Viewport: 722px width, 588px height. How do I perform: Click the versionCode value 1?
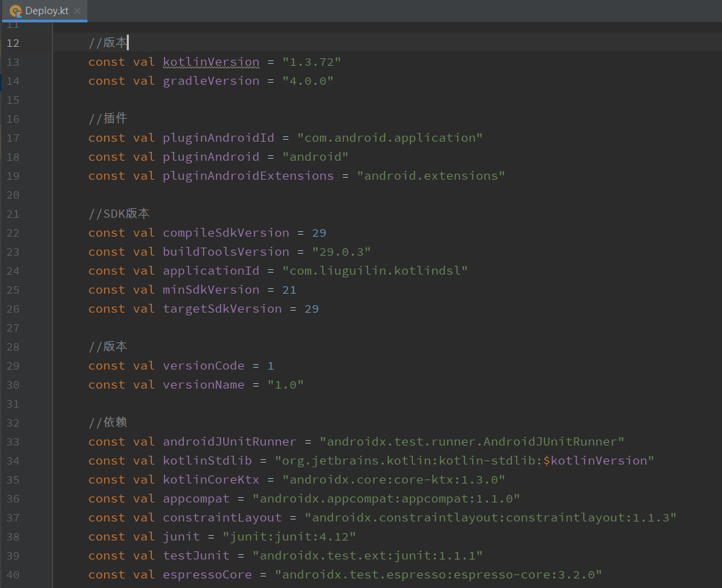[x=270, y=366]
